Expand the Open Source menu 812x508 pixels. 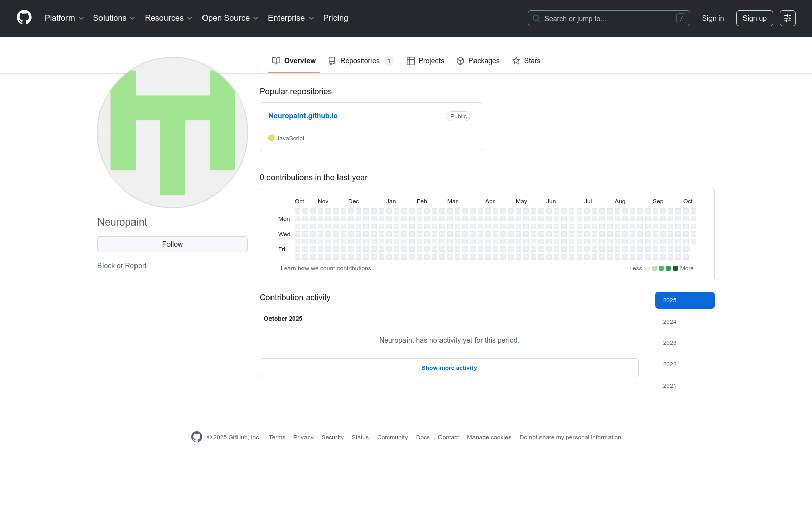click(230, 18)
